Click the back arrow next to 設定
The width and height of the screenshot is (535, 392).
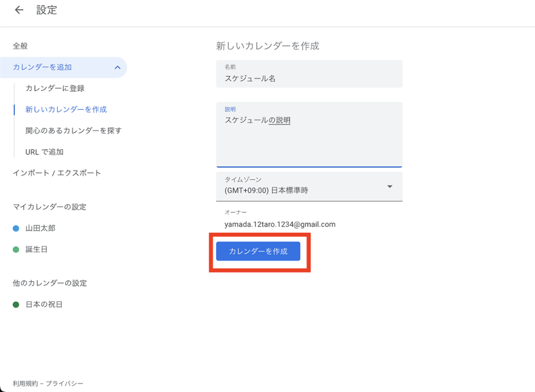pos(19,10)
